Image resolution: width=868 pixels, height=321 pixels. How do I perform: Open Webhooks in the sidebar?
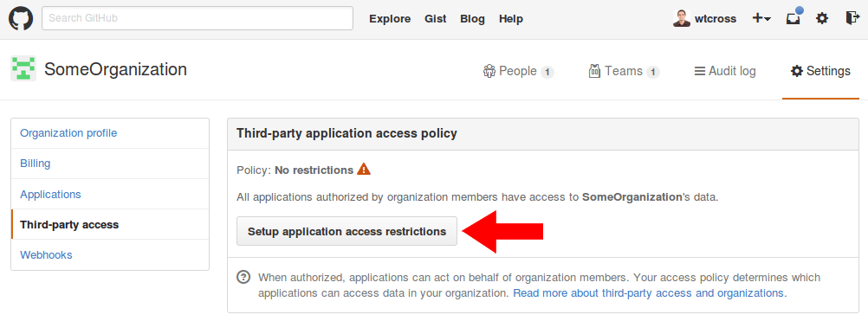tap(110, 255)
